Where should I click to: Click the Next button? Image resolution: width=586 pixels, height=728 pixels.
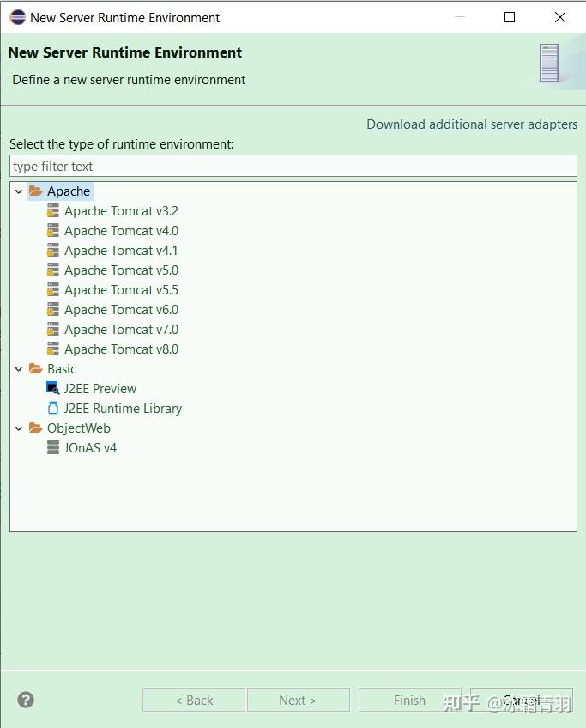coord(299,700)
